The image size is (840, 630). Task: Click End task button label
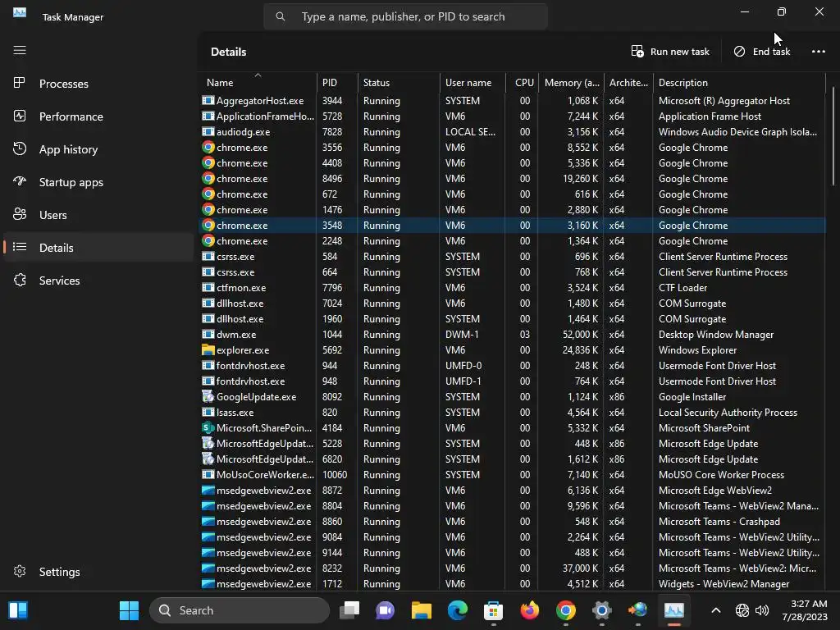(771, 52)
